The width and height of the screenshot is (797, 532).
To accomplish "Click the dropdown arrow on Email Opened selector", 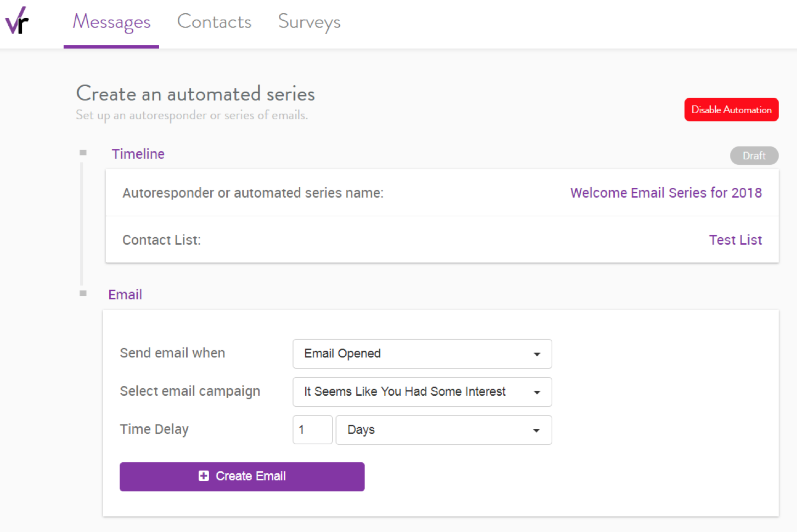I will pos(536,354).
